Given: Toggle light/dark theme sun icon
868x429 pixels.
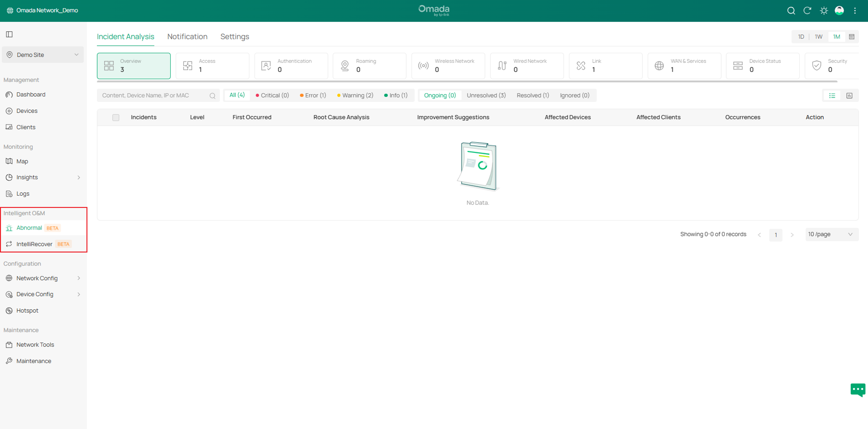Looking at the screenshot, I should (x=823, y=11).
